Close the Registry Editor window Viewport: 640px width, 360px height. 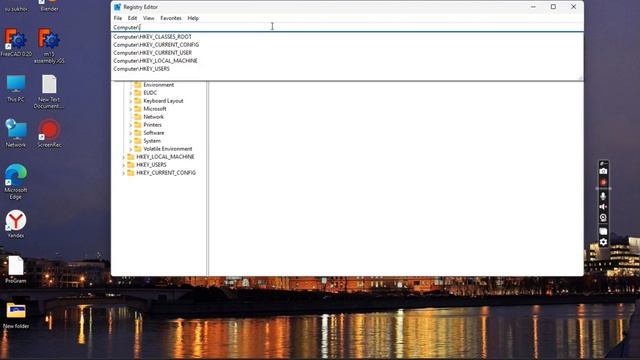[x=573, y=7]
